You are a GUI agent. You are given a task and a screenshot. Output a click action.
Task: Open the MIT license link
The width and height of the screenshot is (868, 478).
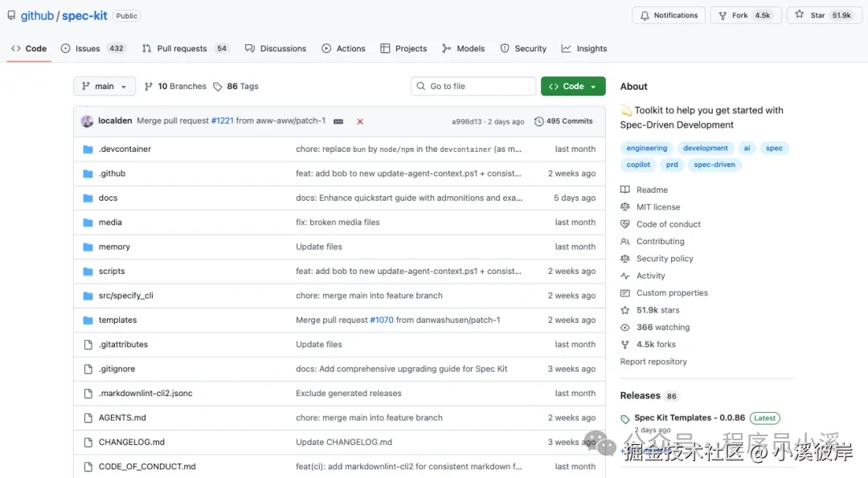point(658,207)
